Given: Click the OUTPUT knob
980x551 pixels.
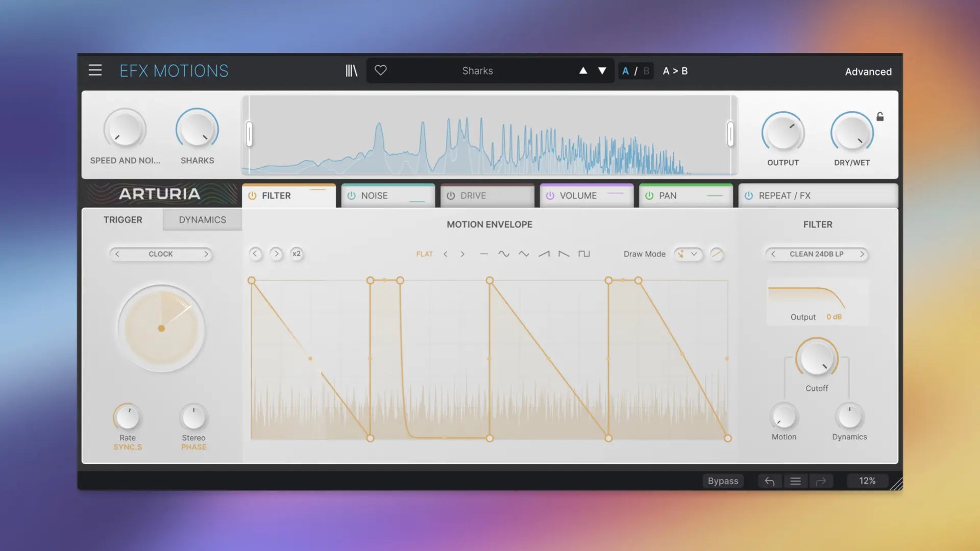Looking at the screenshot, I should point(783,132).
